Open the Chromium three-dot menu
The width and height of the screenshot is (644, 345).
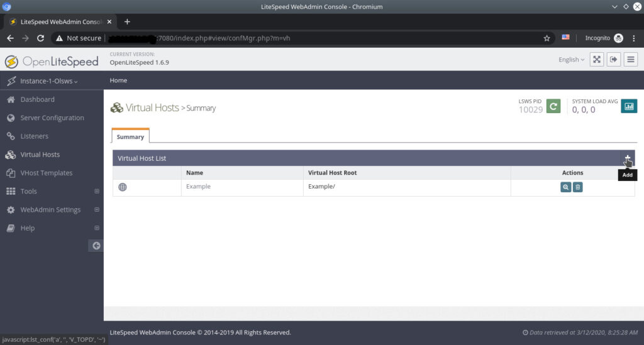pos(634,38)
